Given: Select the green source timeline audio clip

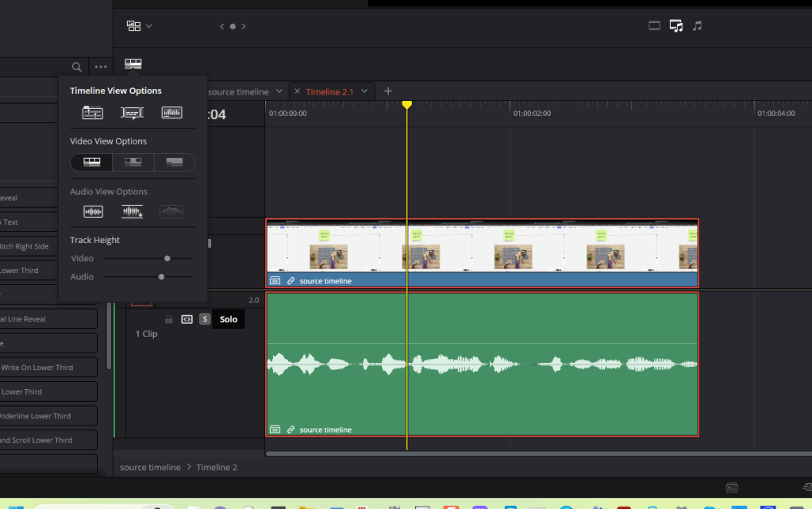Looking at the screenshot, I should [482, 364].
